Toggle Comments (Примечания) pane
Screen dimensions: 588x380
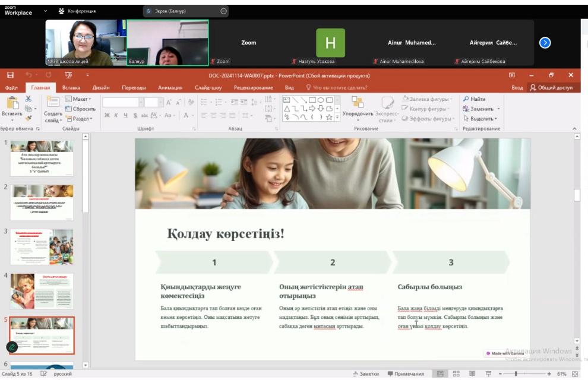406,374
